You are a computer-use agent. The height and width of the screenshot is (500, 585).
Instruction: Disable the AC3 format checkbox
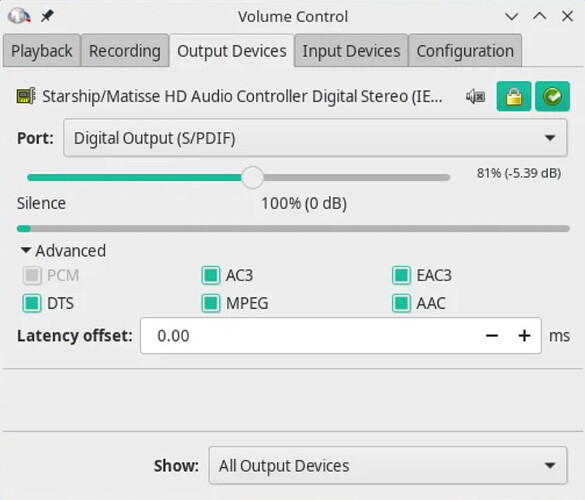click(211, 275)
